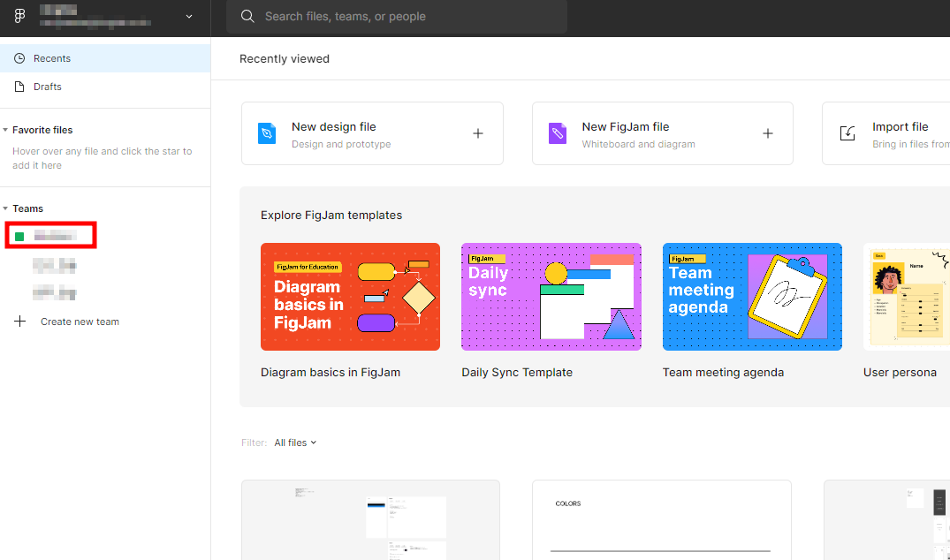
Task: Collapse the Teams section triangle
Action: click(5, 208)
